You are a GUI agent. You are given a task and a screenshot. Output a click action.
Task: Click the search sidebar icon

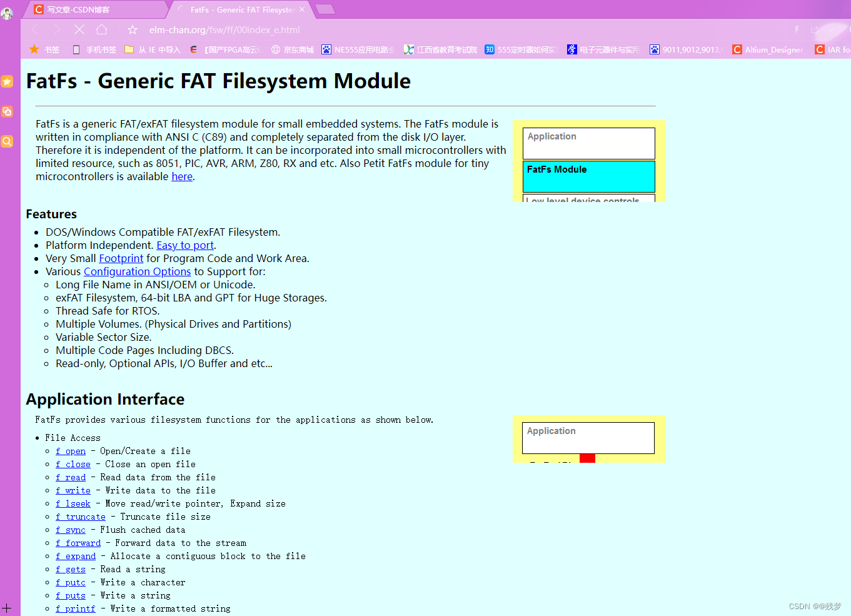(7, 141)
